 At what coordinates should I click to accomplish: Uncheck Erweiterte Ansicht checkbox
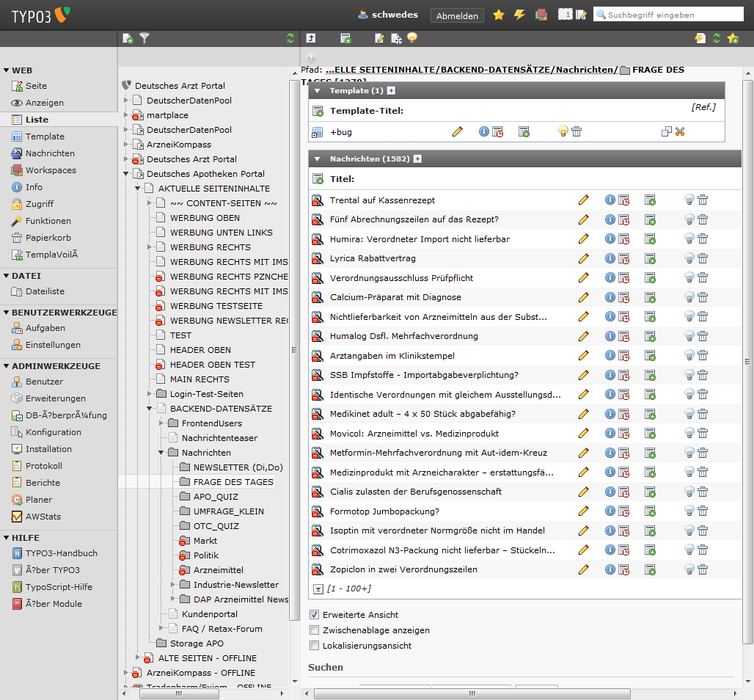point(315,615)
